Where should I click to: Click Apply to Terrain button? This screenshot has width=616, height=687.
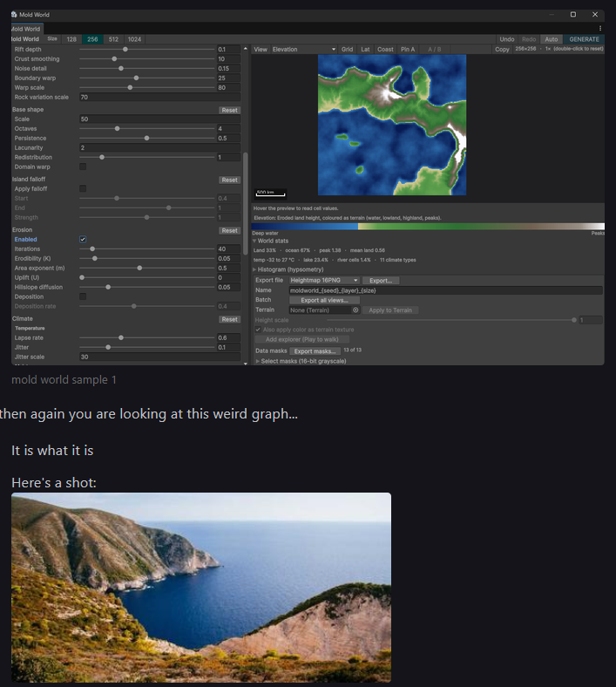390,310
